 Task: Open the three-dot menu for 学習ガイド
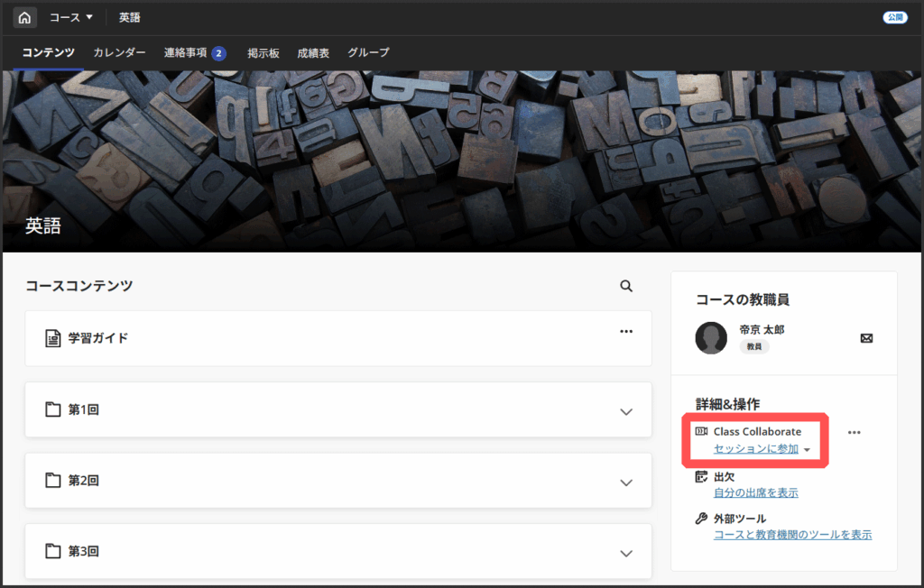click(x=626, y=332)
